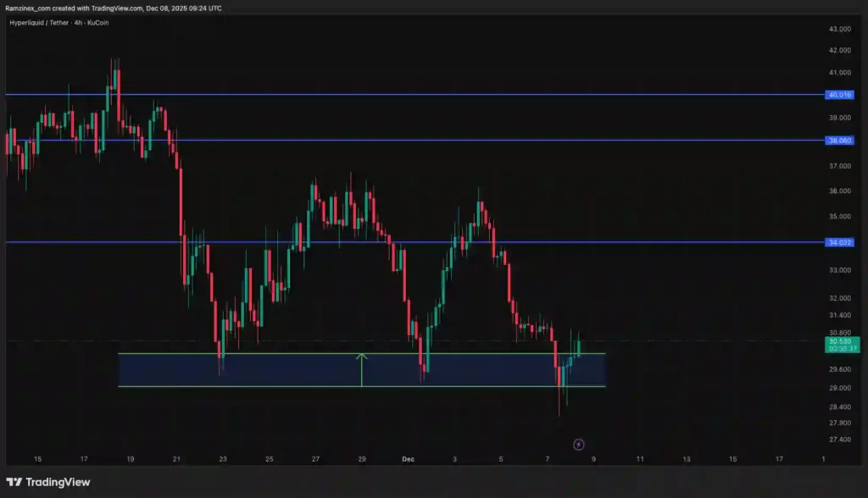Click date 15 at far left of time axis
This screenshot has height=498, width=868.
pos(37,459)
